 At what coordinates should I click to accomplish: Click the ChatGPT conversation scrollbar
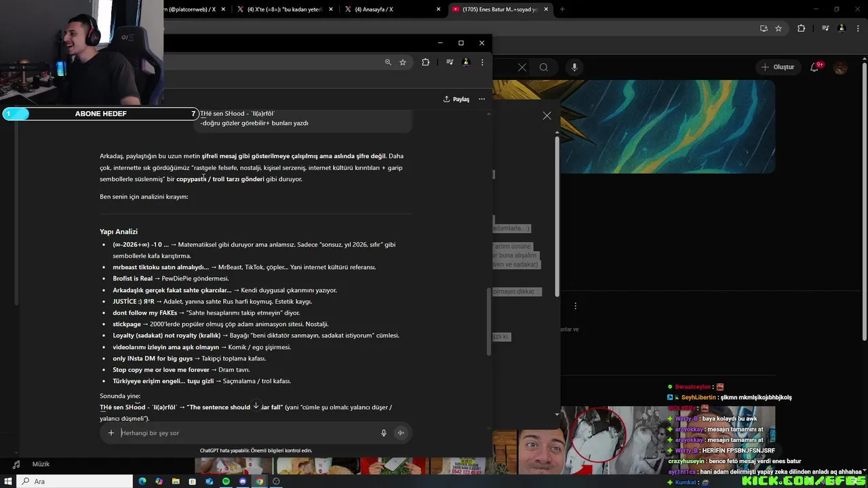[x=488, y=321]
